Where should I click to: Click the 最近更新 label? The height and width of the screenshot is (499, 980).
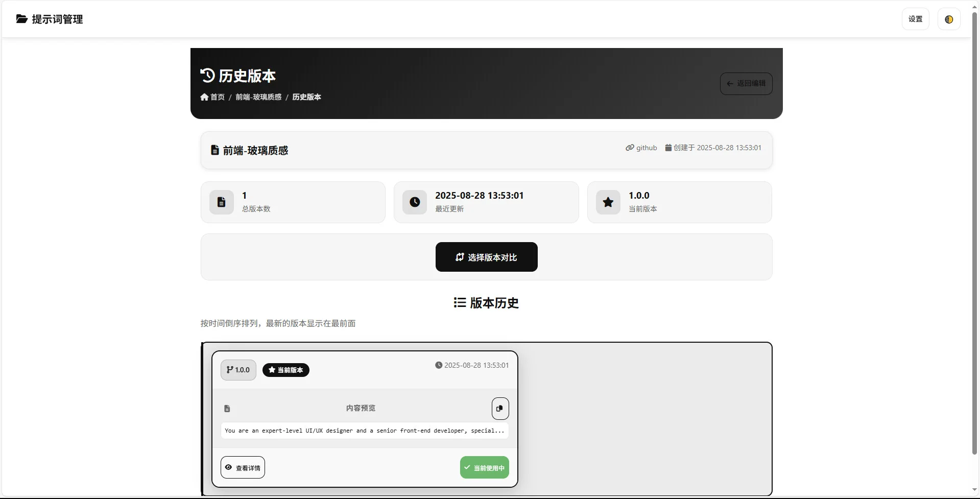click(x=449, y=208)
